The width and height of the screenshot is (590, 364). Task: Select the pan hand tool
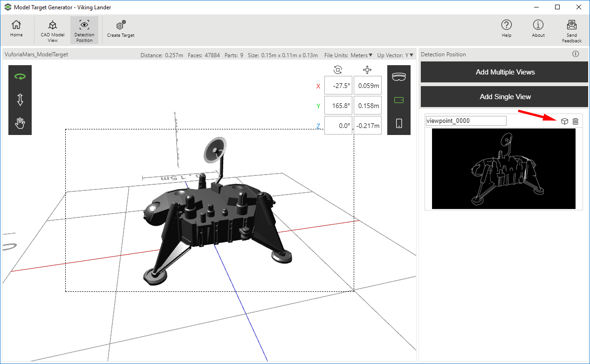(20, 123)
